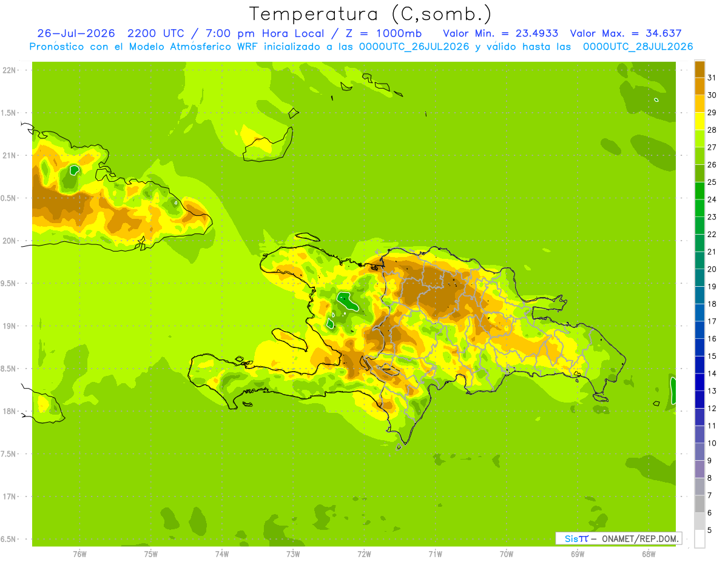Click colorbar label '29'
The width and height of the screenshot is (728, 562).
coord(712,113)
